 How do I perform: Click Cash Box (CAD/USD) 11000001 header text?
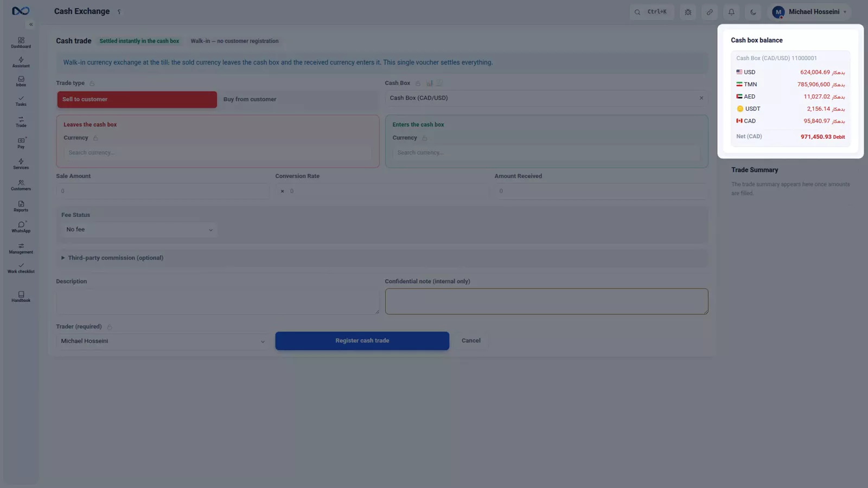pos(776,59)
